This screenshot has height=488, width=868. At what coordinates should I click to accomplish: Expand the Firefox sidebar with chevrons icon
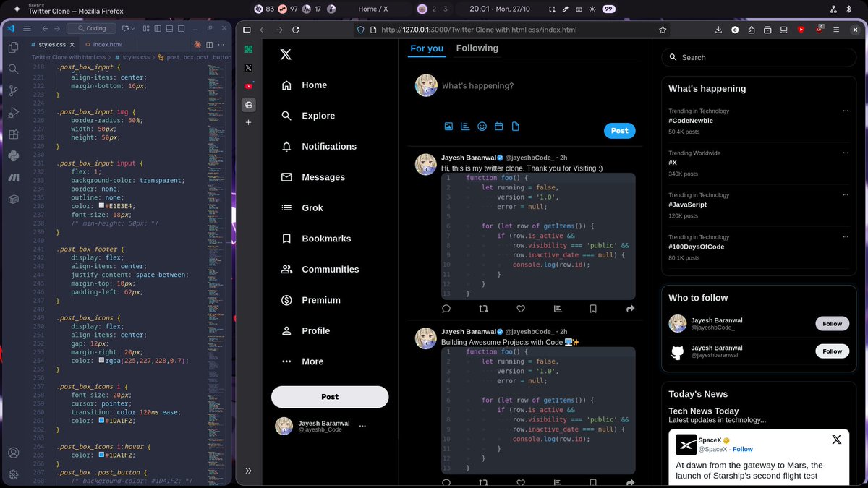(x=248, y=471)
